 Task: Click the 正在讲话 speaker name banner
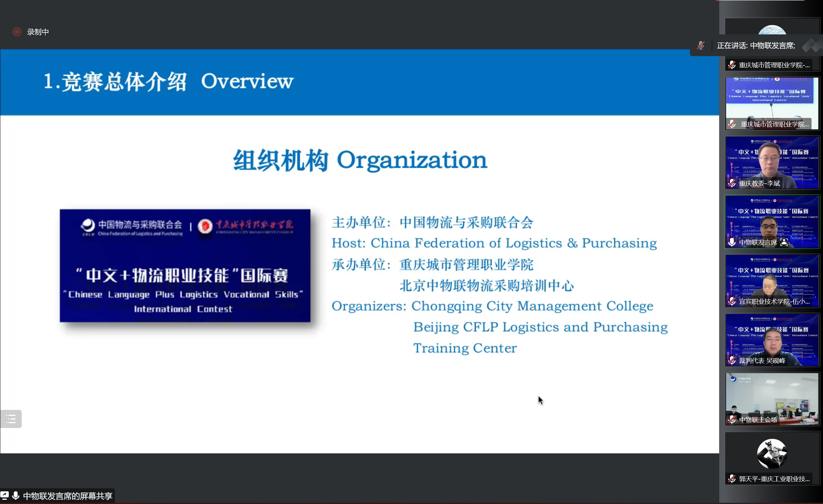coord(755,46)
